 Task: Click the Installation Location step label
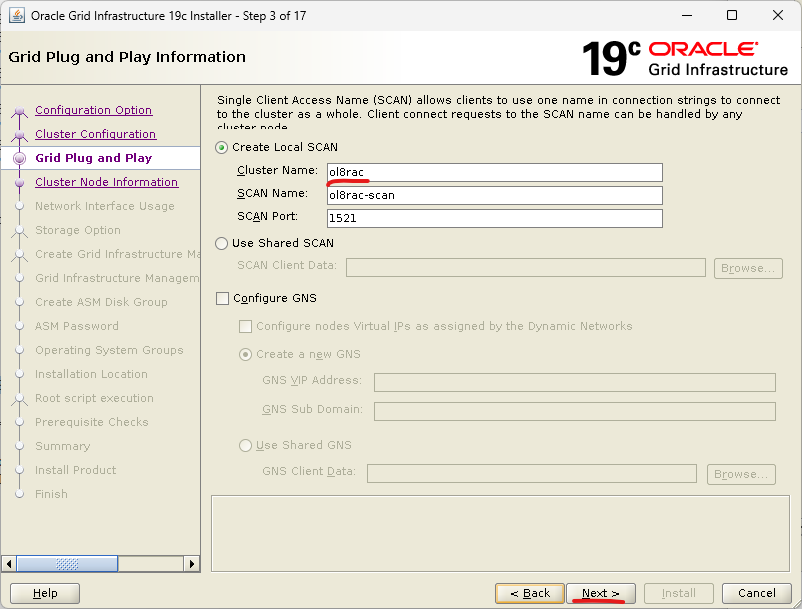pos(91,374)
